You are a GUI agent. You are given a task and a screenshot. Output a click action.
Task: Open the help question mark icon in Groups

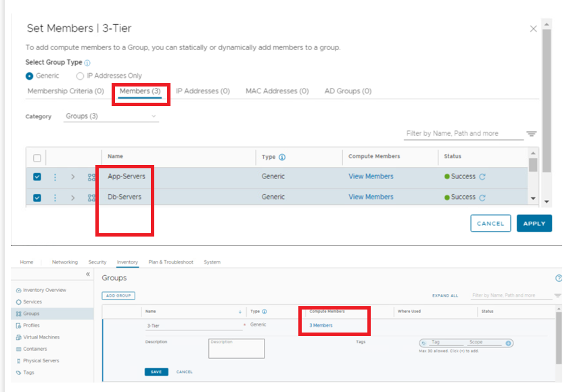[559, 278]
